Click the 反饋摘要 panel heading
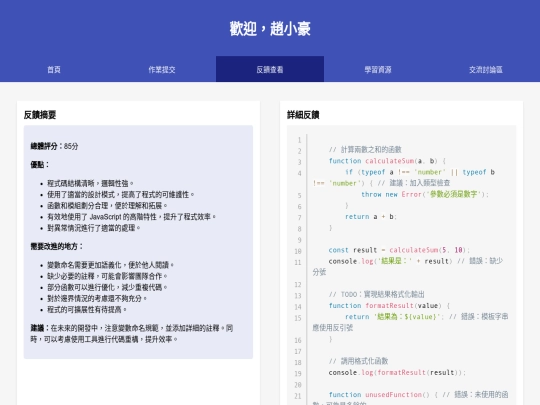Image resolution: width=540 pixels, height=405 pixels. [x=40, y=115]
